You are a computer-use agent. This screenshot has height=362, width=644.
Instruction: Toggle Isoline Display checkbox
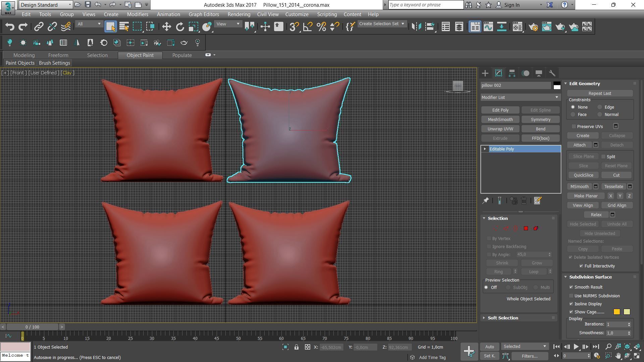click(571, 304)
